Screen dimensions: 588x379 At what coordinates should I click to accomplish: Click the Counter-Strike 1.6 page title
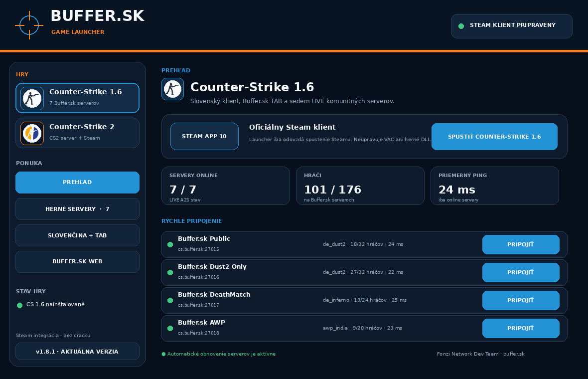(x=252, y=87)
